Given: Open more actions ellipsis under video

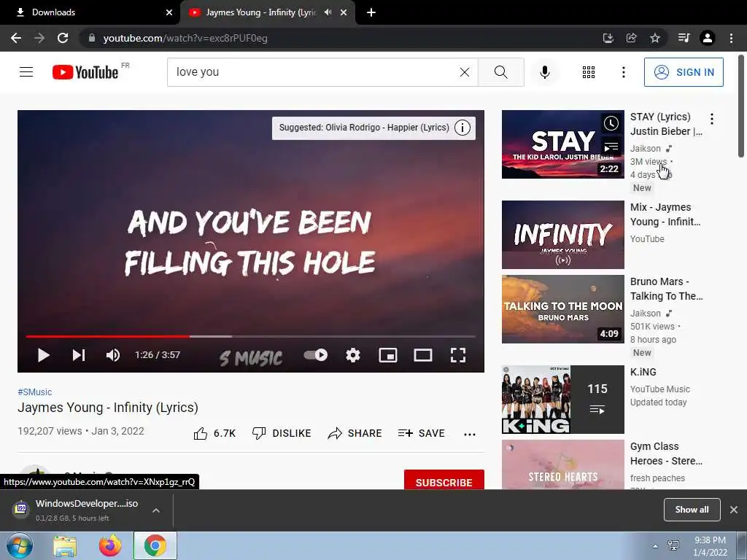Looking at the screenshot, I should click(x=470, y=434).
